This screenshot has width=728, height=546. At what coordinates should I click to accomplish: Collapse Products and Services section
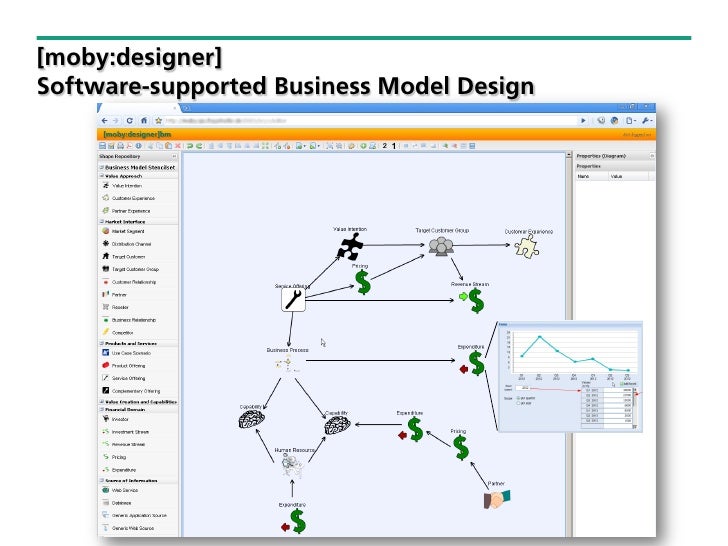coord(102,343)
